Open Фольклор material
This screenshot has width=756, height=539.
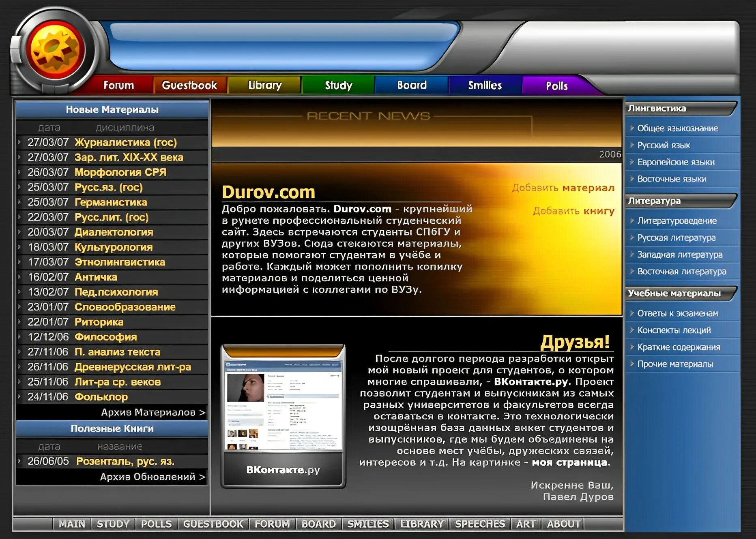(x=101, y=397)
